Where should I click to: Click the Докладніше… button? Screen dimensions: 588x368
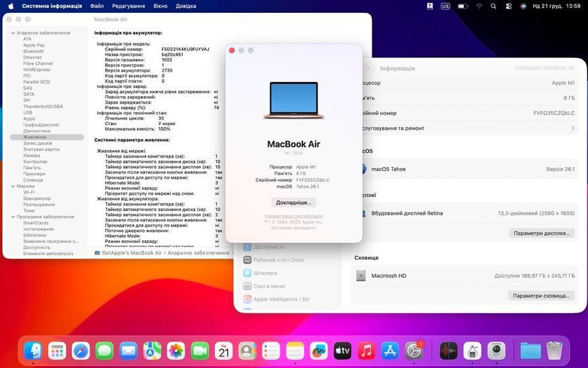293,202
